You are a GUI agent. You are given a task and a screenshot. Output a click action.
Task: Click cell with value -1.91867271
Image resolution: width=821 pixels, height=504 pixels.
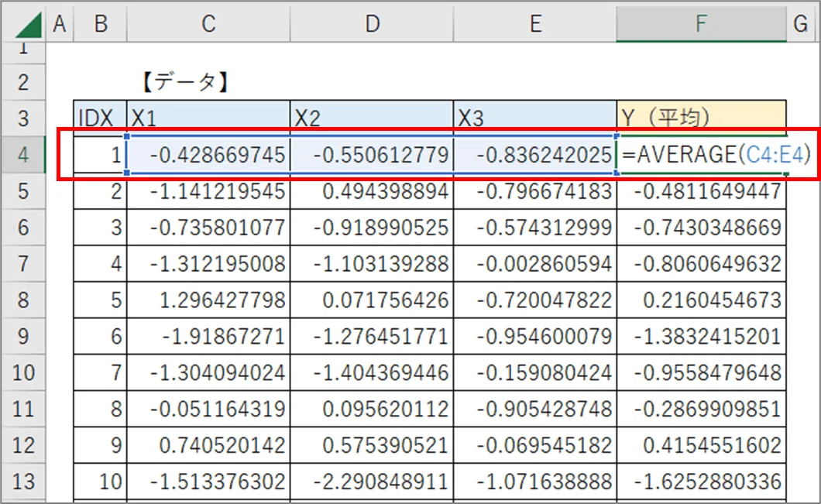[x=208, y=336]
